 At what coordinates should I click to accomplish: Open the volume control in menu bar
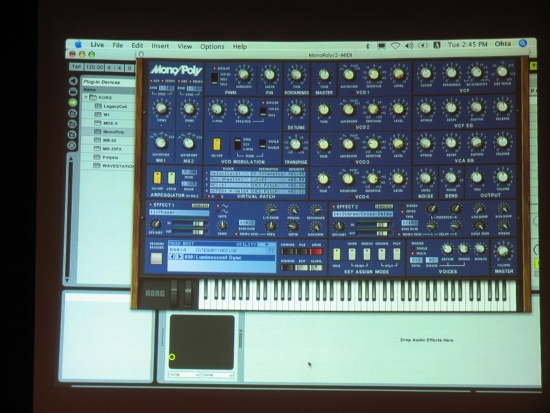click(x=409, y=46)
